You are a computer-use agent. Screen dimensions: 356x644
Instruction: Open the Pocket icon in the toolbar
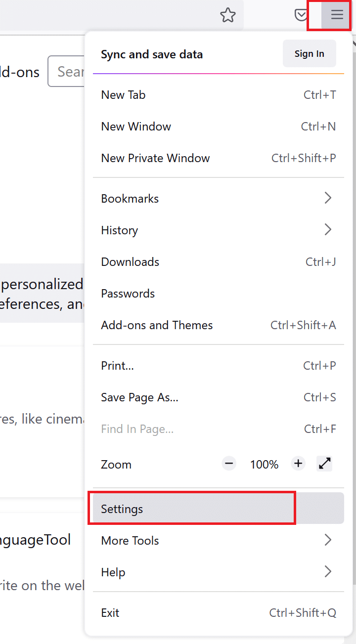(x=301, y=15)
